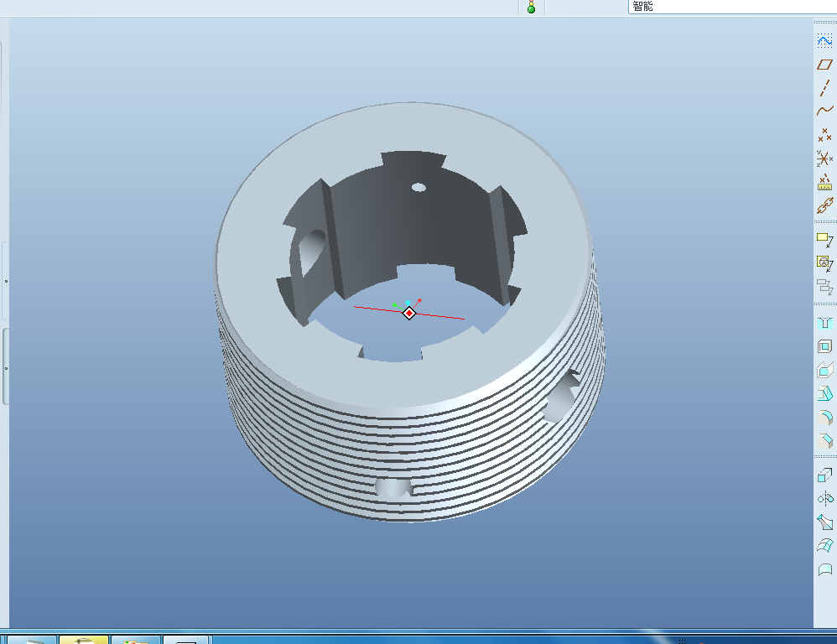Click the Edge Chamfer tool icon

pyautogui.click(x=824, y=441)
